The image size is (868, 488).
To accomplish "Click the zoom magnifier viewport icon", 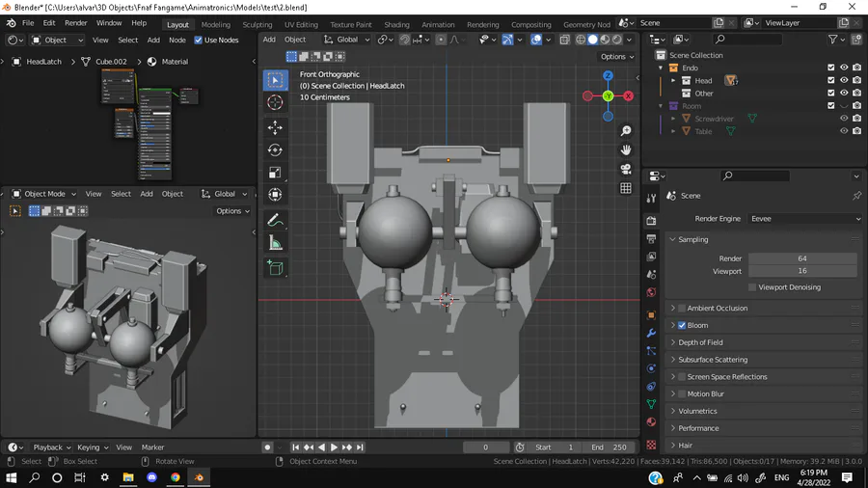I will pyautogui.click(x=626, y=131).
